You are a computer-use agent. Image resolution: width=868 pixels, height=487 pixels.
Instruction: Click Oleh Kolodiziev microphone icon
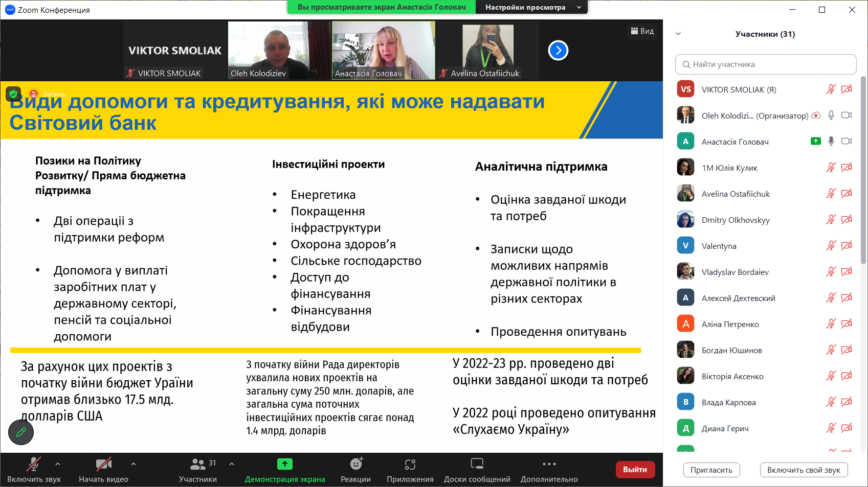click(x=831, y=115)
